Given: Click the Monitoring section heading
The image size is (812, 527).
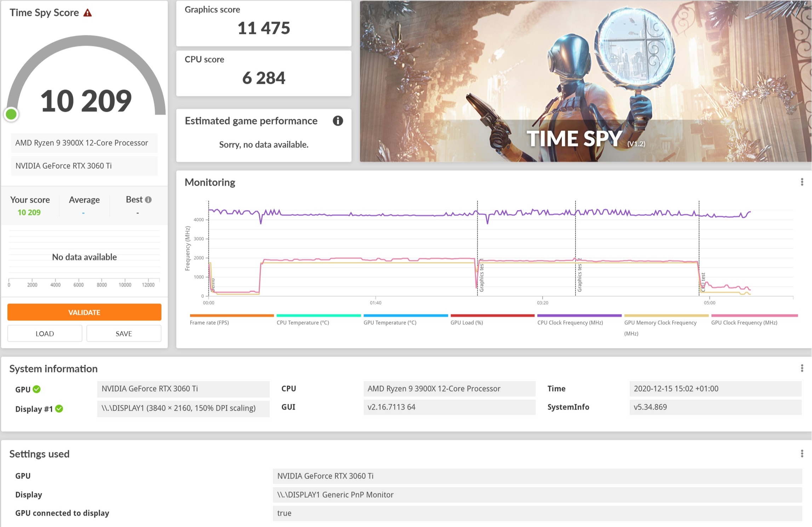Looking at the screenshot, I should (210, 182).
